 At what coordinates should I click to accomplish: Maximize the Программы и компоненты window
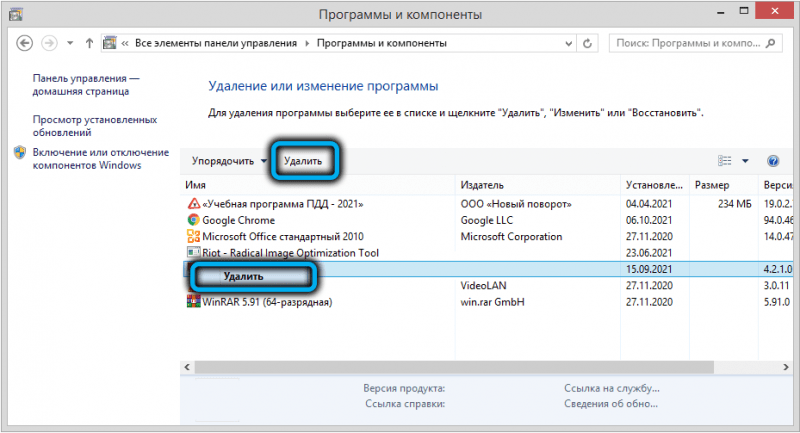point(744,12)
